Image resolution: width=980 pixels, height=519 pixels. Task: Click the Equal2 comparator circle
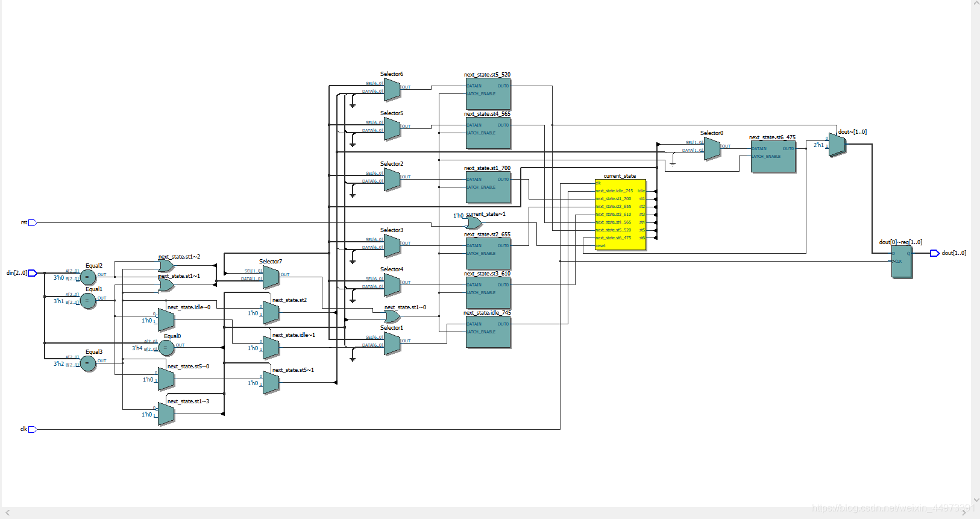point(88,277)
